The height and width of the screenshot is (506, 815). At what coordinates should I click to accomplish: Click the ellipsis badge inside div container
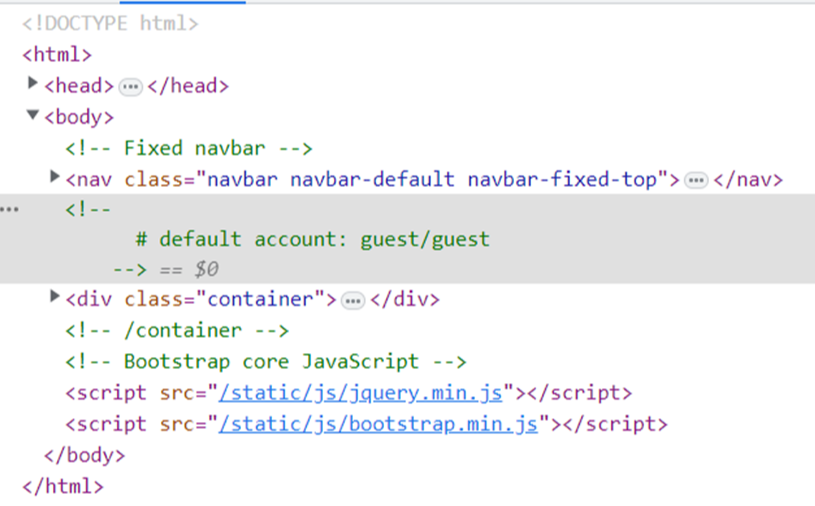[x=353, y=301]
